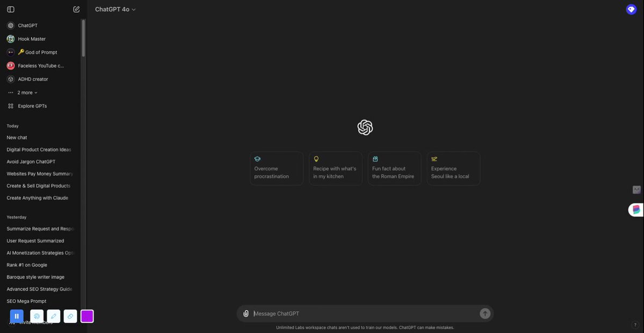Open 'Create & Sell Digital Products' chat

coord(39,186)
